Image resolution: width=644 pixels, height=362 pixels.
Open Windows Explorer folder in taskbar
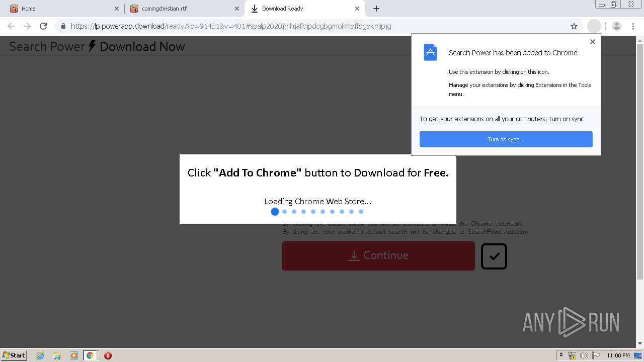[x=57, y=355]
